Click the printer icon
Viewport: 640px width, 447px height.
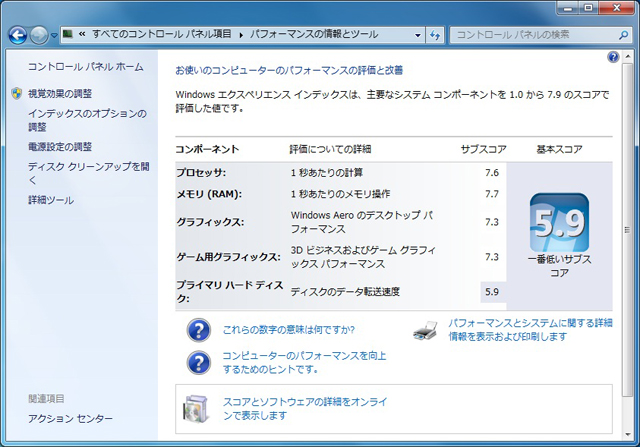coord(425,330)
